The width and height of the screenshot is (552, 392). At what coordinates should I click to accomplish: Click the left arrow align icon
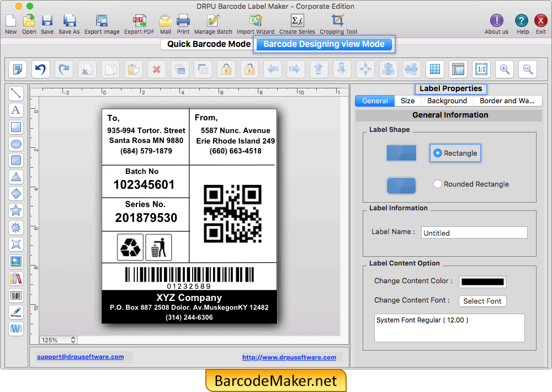[x=273, y=69]
